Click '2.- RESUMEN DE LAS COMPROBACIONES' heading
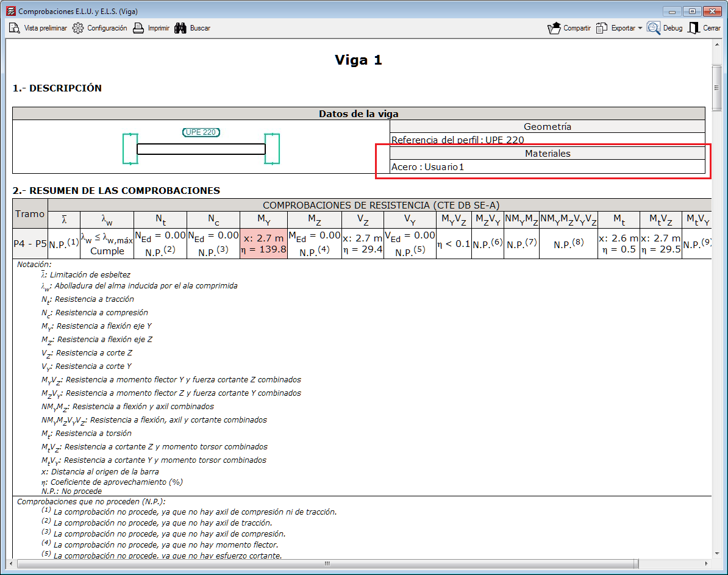 pos(116,191)
